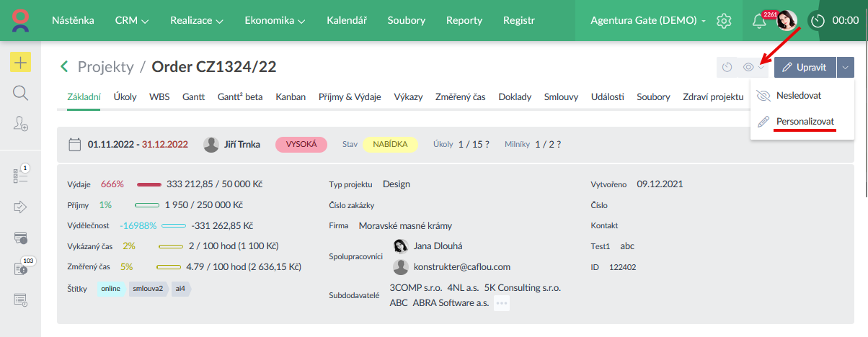
Task: Click the Nesledovat unfollow option
Action: pyautogui.click(x=799, y=95)
